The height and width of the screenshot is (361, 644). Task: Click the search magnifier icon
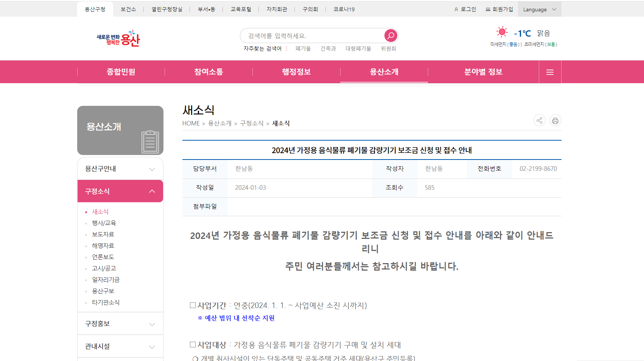[x=390, y=35]
